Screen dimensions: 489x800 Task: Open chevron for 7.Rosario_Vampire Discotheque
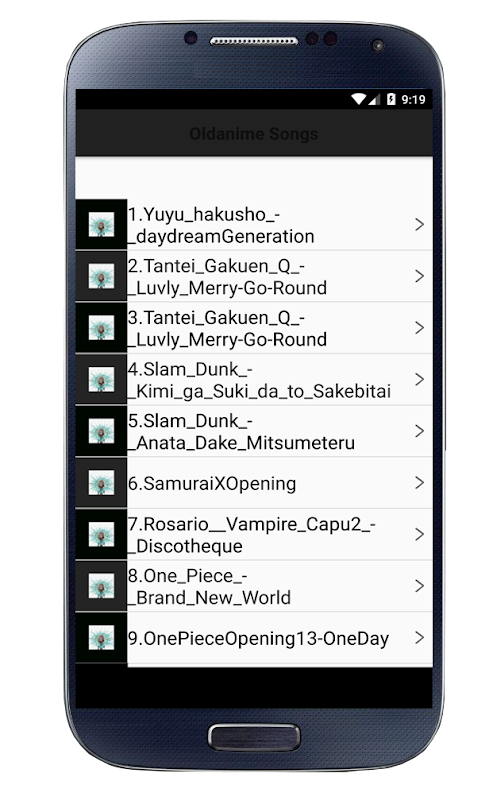click(x=420, y=534)
